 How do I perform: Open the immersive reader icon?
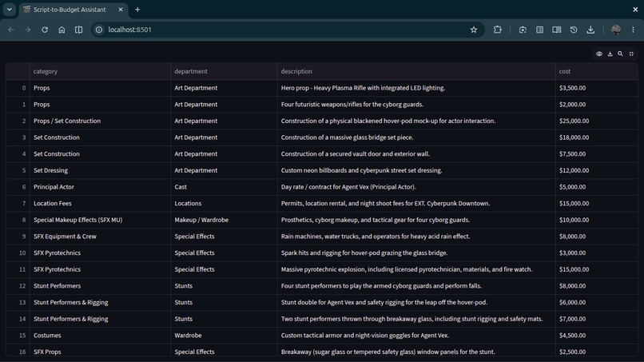[557, 30]
